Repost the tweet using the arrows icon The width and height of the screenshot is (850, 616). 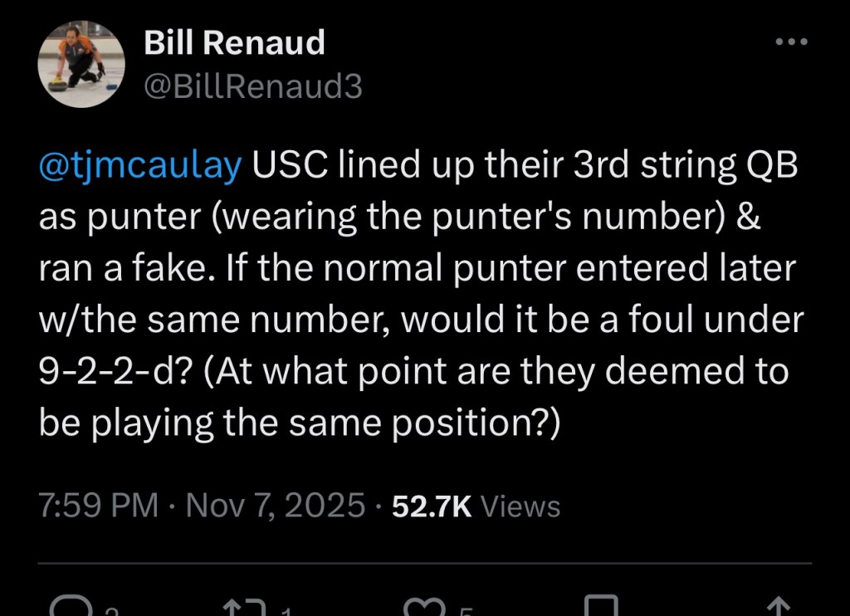(246, 609)
